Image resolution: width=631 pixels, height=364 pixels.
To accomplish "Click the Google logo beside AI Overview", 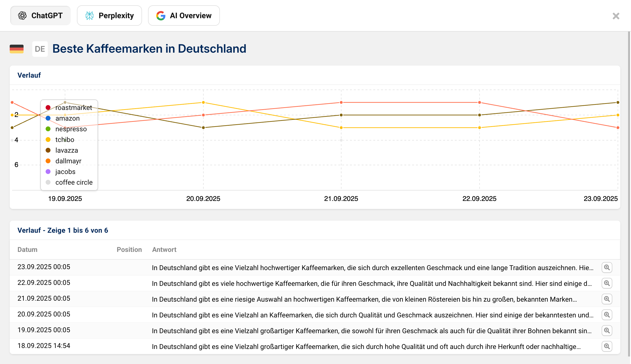I will pos(161,16).
